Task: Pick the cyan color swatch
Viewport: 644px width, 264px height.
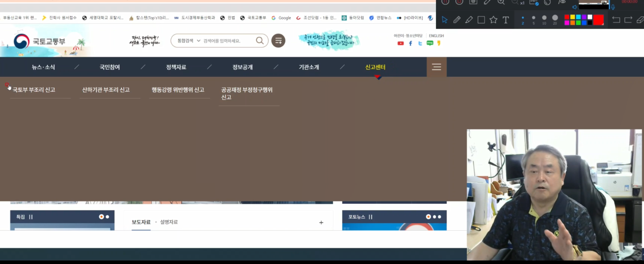Action: point(578,17)
